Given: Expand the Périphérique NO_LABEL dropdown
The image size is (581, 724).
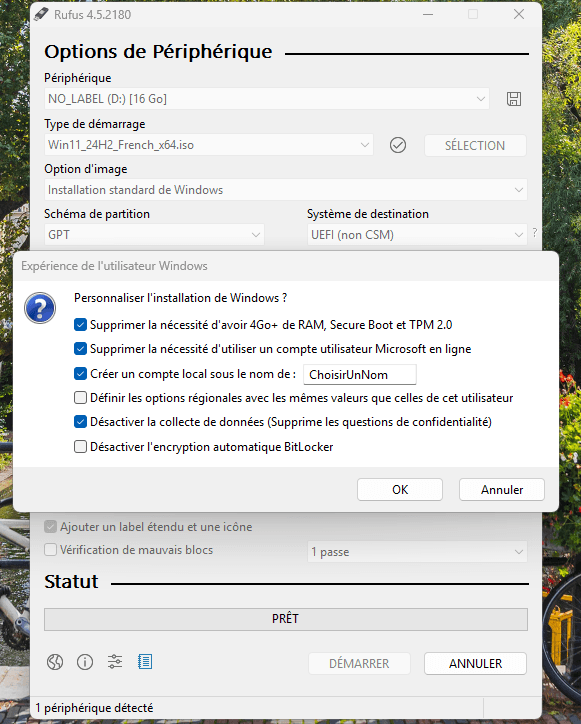Looking at the screenshot, I should coord(267,99).
